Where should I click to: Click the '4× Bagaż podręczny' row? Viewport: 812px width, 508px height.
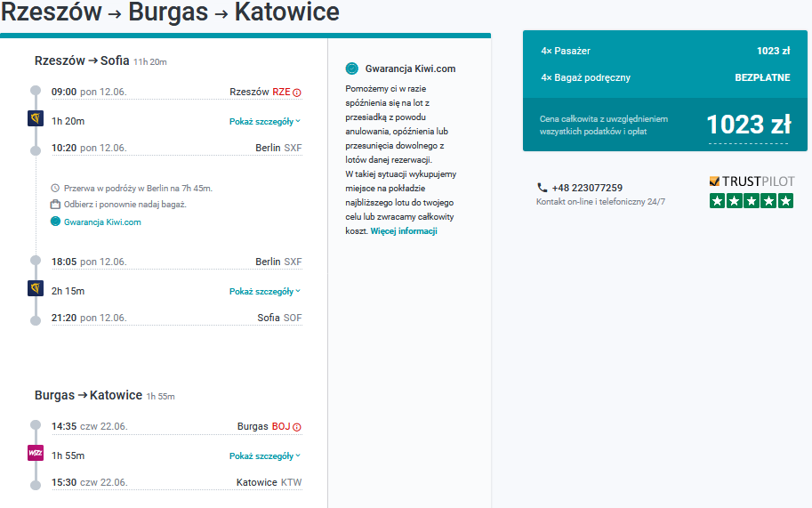click(665, 77)
